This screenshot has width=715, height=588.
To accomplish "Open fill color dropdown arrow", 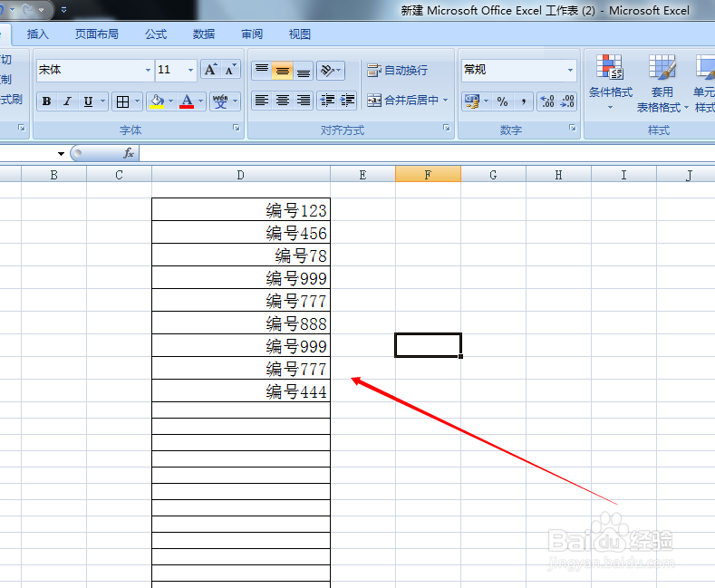I will [x=171, y=101].
